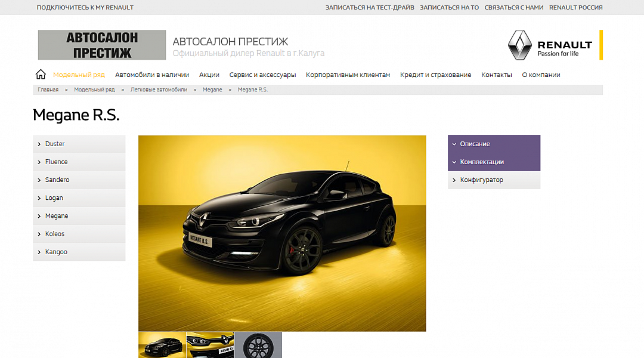This screenshot has width=644, height=358.
Task: Collapse the Описание section
Action: click(475, 144)
